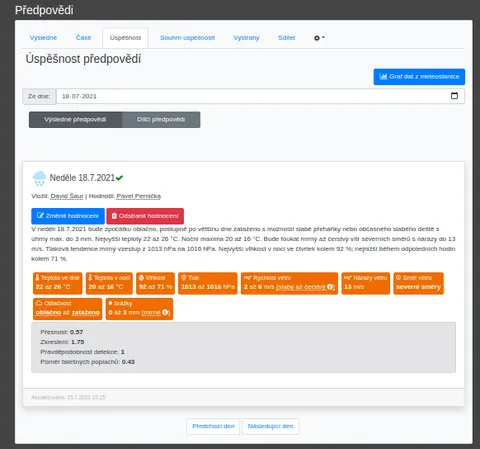
Task: Toggle to Dílčí předpovědi view
Action: (161, 120)
